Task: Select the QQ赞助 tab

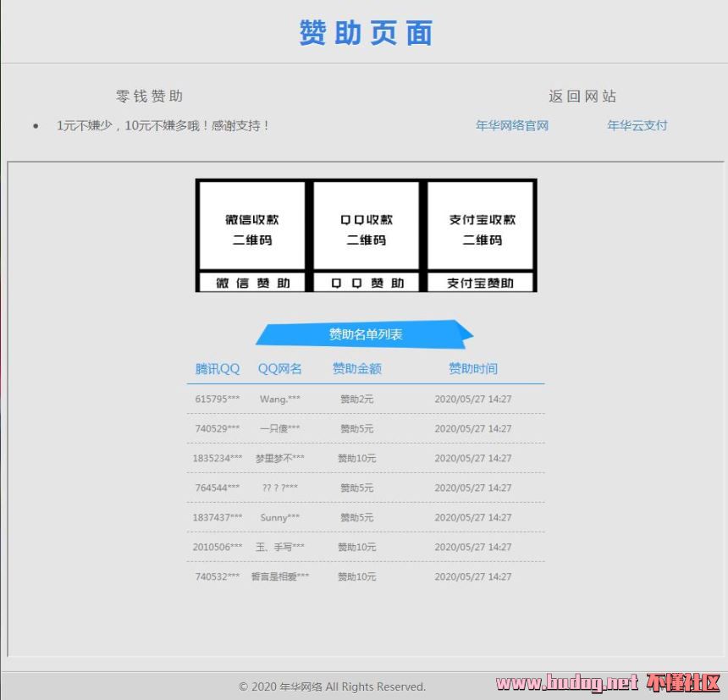Action: tap(367, 283)
